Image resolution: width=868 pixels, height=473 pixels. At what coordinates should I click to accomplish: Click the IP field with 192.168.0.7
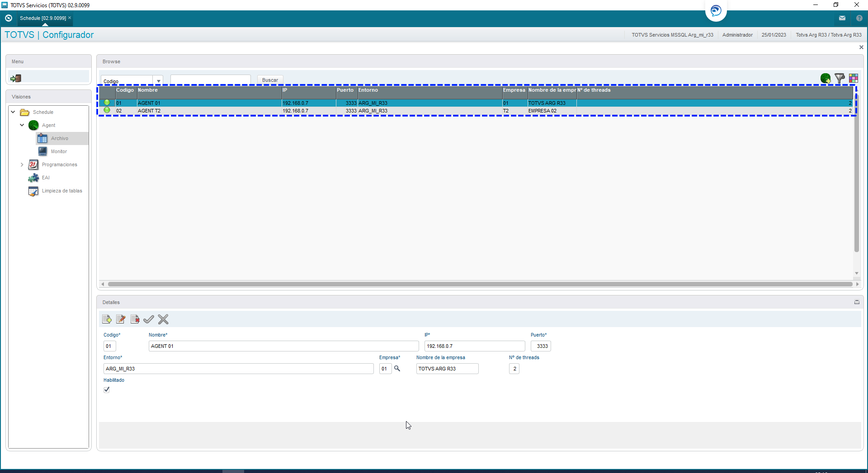pyautogui.click(x=475, y=346)
